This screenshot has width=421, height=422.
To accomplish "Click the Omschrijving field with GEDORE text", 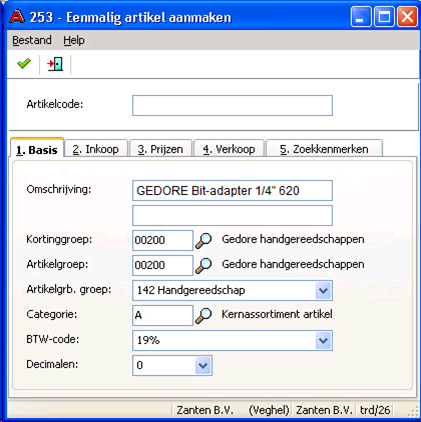I will pos(232,190).
